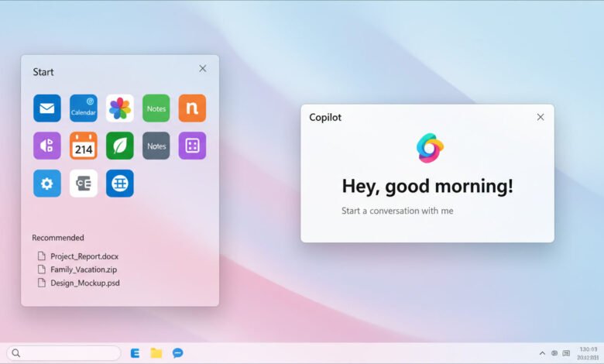Click the file icon beside Family_Vacation.zip
The image size is (604, 364).
(x=41, y=269)
